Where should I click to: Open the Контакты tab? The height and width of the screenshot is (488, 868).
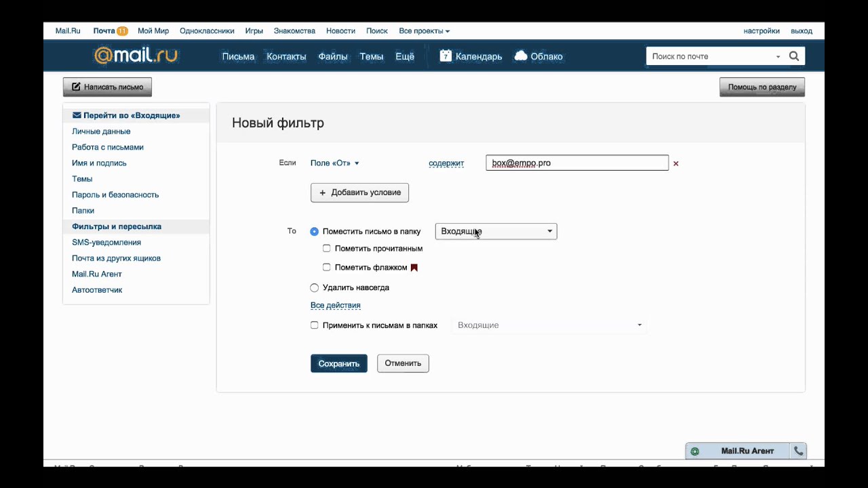click(x=286, y=56)
